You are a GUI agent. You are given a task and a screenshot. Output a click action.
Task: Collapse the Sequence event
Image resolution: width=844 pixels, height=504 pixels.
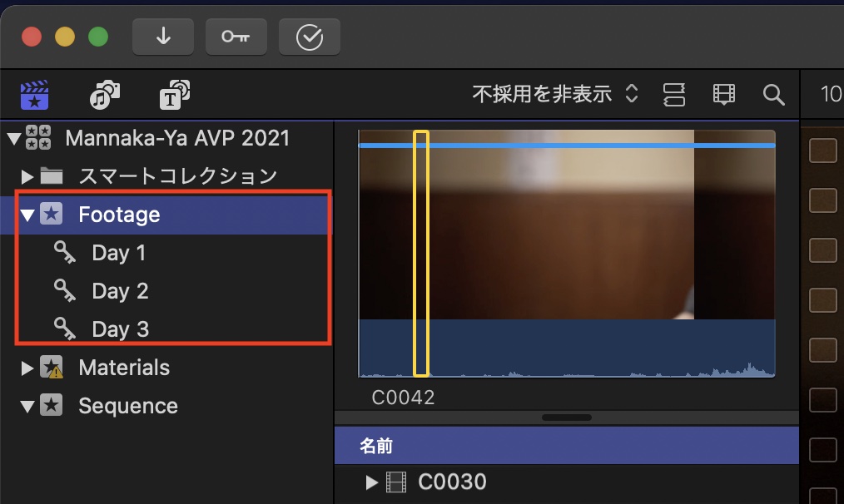click(27, 406)
